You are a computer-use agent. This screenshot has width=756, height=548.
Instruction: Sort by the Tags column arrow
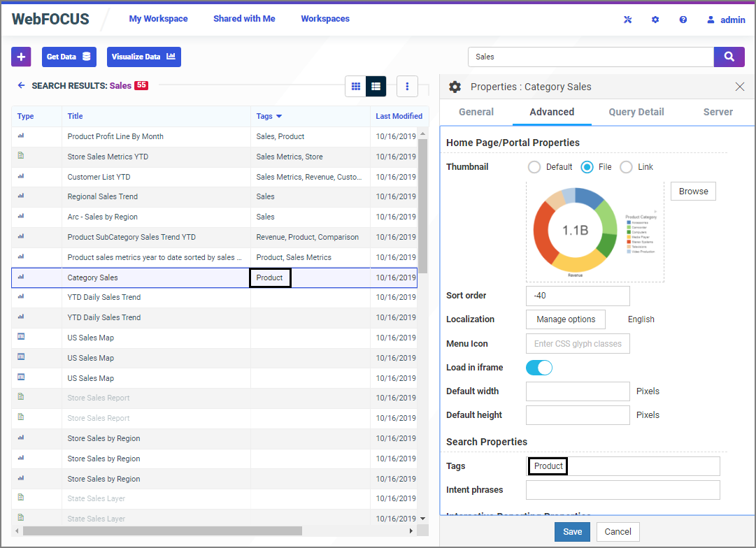click(279, 116)
